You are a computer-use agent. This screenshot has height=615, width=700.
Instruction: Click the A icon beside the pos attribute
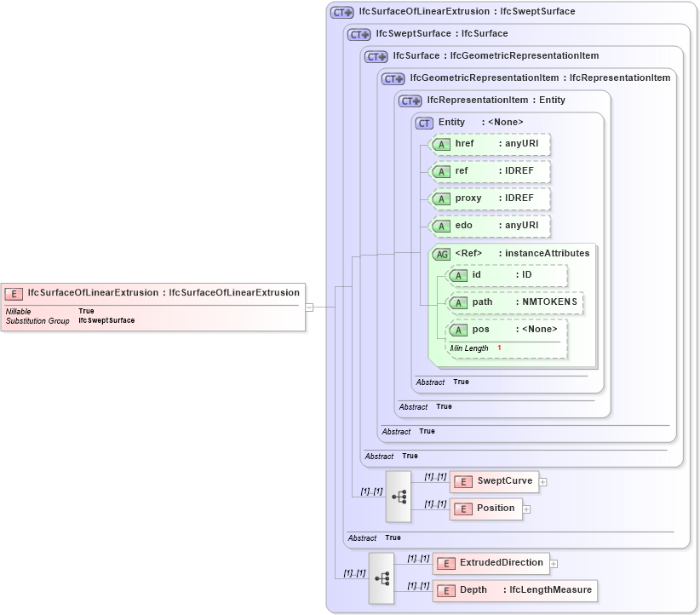click(458, 329)
